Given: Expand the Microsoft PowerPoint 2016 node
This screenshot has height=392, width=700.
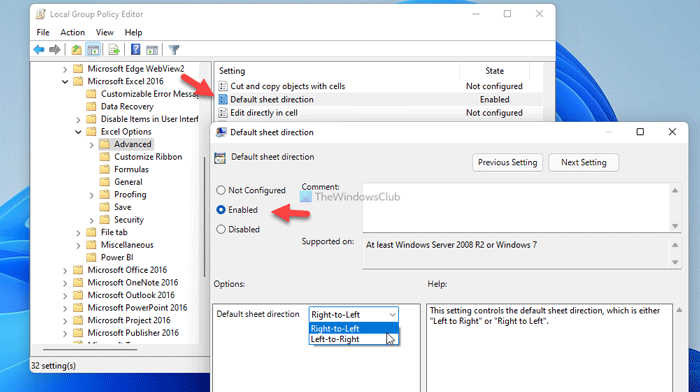Looking at the screenshot, I should 65,308.
